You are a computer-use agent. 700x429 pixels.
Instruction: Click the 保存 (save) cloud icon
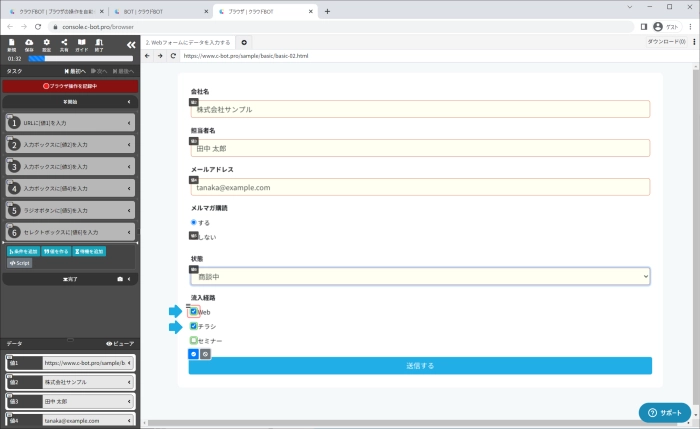tap(29, 44)
